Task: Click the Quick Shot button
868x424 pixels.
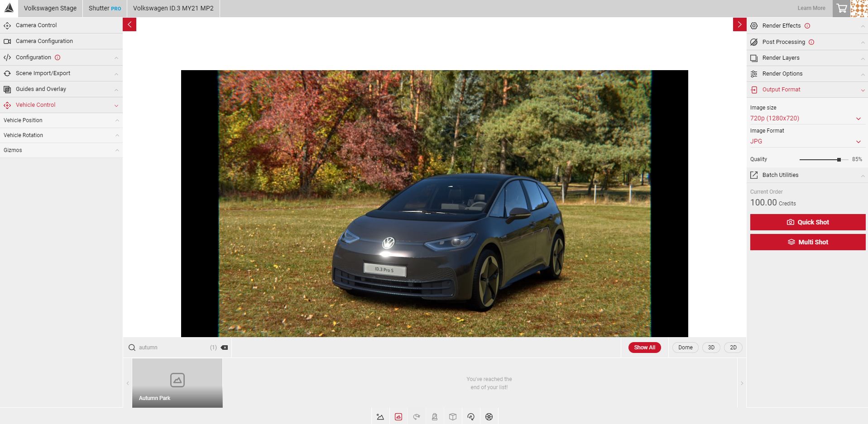Action: pyautogui.click(x=808, y=222)
